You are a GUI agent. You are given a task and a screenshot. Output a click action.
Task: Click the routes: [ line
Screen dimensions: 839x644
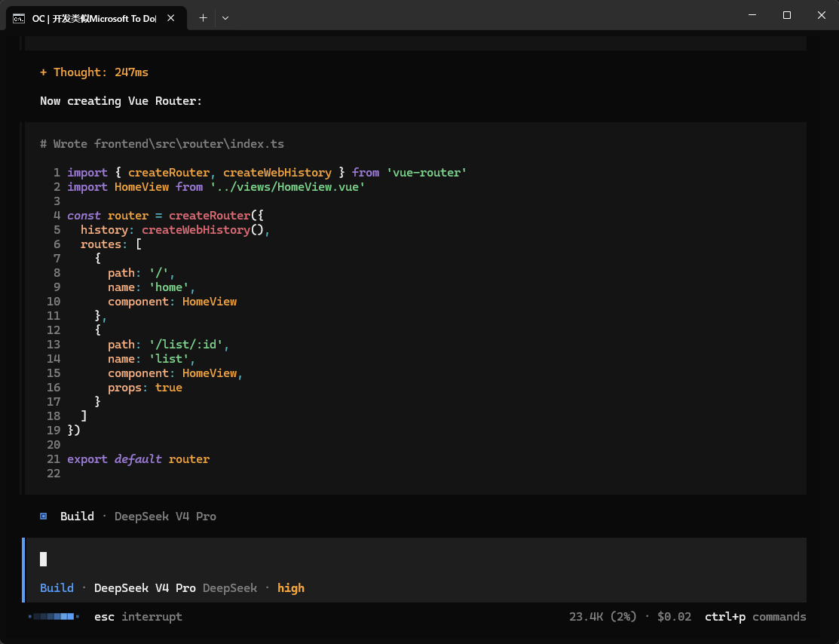tap(112, 244)
